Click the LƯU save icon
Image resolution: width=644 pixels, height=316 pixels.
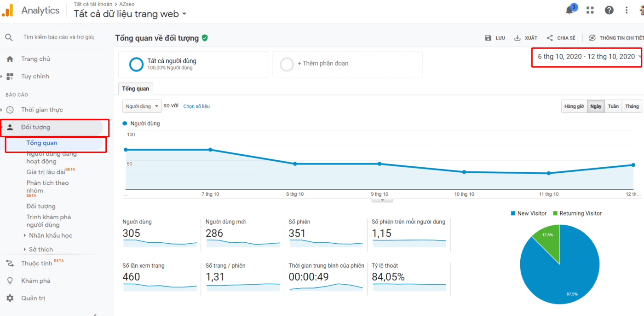pos(489,38)
